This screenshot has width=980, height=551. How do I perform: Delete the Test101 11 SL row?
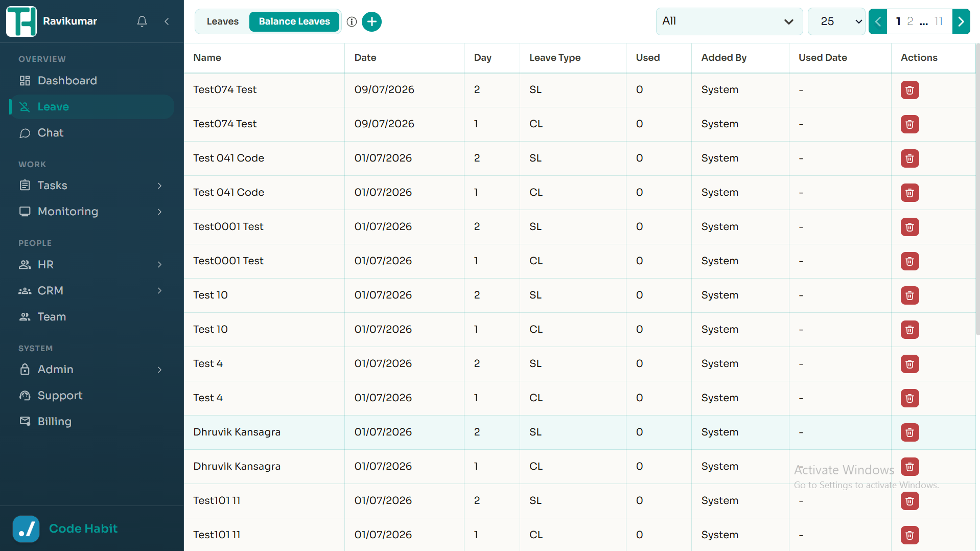[909, 501]
